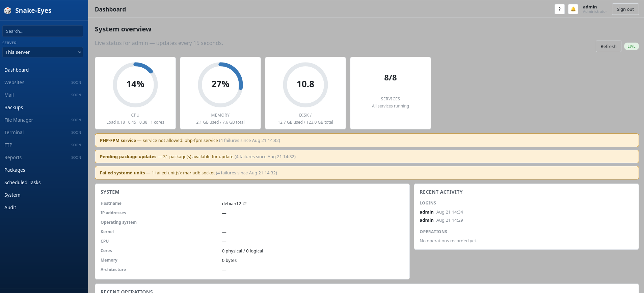
Task: Click the '0 bytes' memory value
Action: (x=229, y=260)
